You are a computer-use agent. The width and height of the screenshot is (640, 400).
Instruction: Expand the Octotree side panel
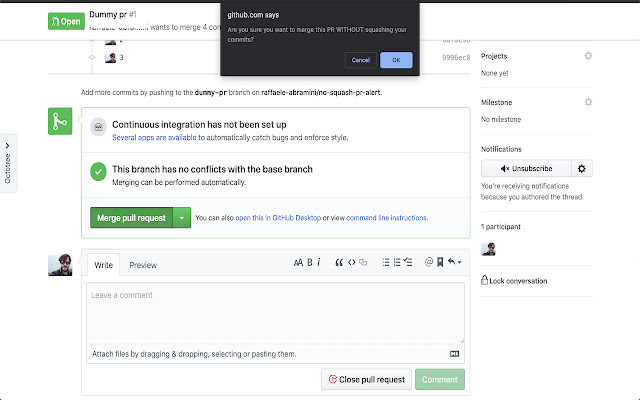tap(8, 163)
